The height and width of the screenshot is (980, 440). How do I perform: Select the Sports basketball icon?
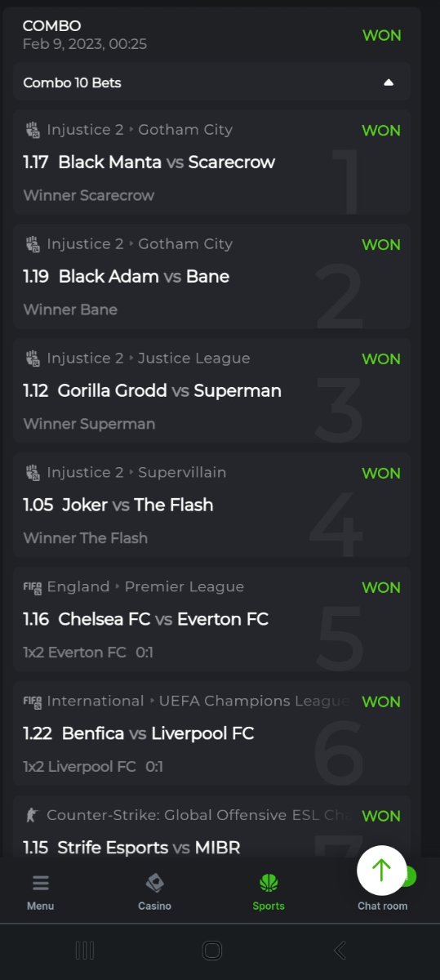pos(269,883)
